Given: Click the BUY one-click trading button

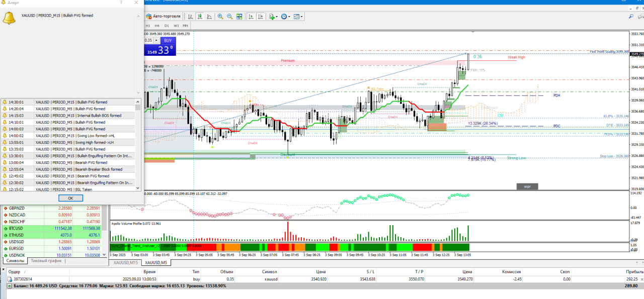Looking at the screenshot, I should pyautogui.click(x=168, y=40).
